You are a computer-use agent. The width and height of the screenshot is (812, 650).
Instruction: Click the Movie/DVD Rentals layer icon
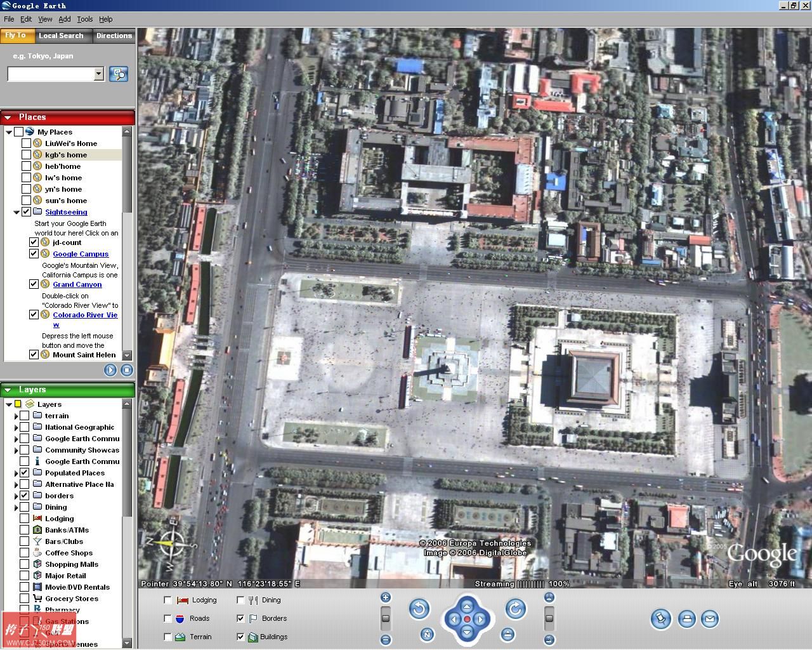(37, 587)
